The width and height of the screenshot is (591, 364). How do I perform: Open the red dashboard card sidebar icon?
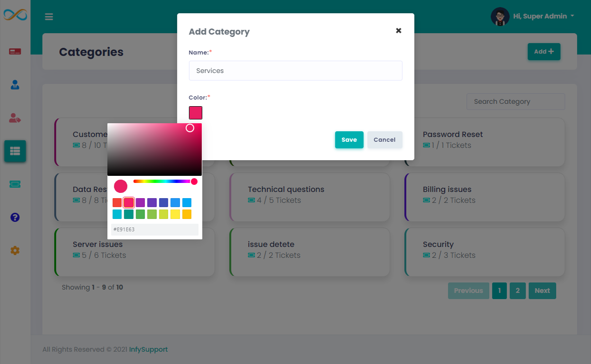15,51
